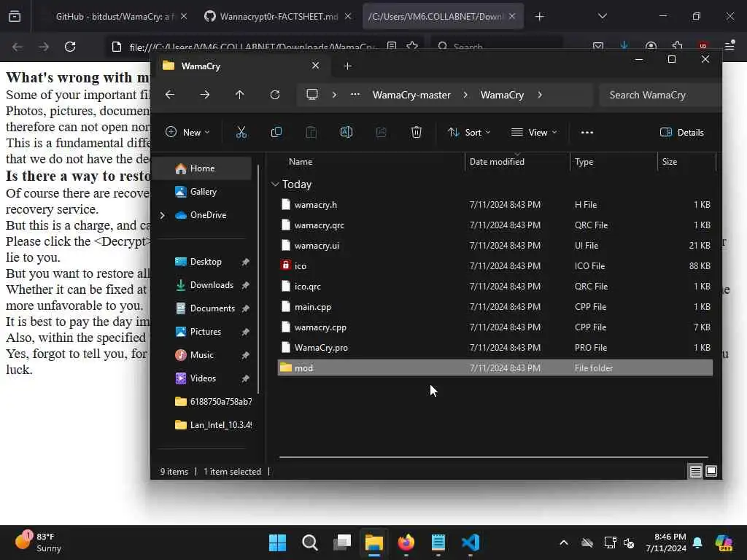Screen dimensions: 747x560
Task: Select the main.cpp file
Action: 495,307
